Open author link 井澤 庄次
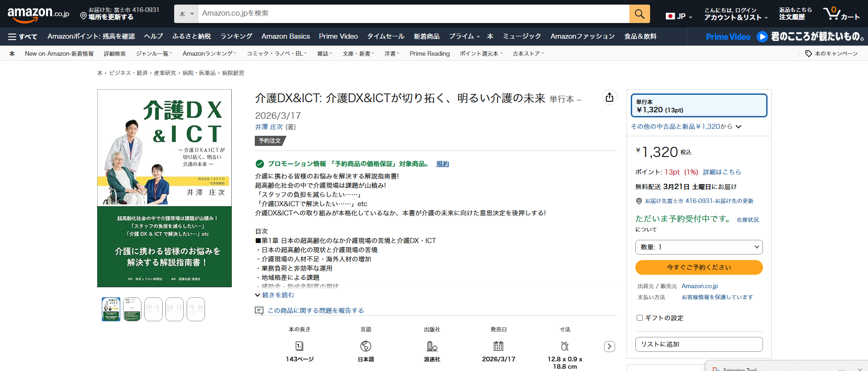868x371 pixels. 269,127
